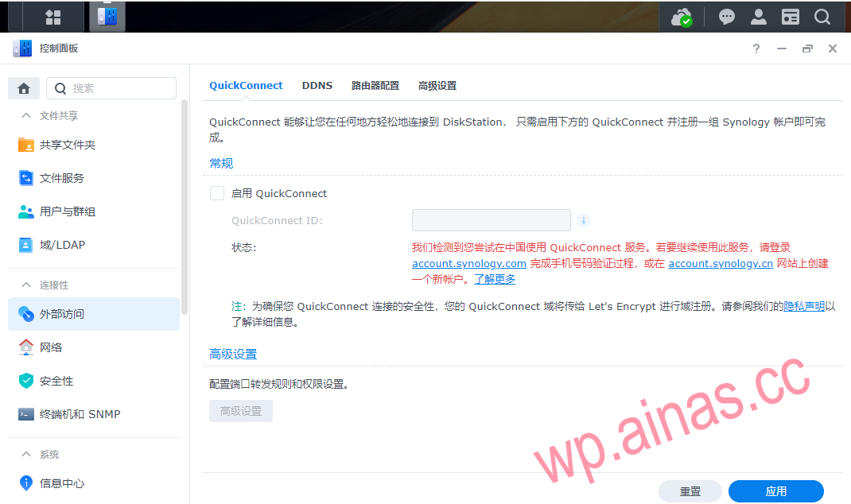
Task: Click the sidebar 搜索 search field
Action: 111,88
